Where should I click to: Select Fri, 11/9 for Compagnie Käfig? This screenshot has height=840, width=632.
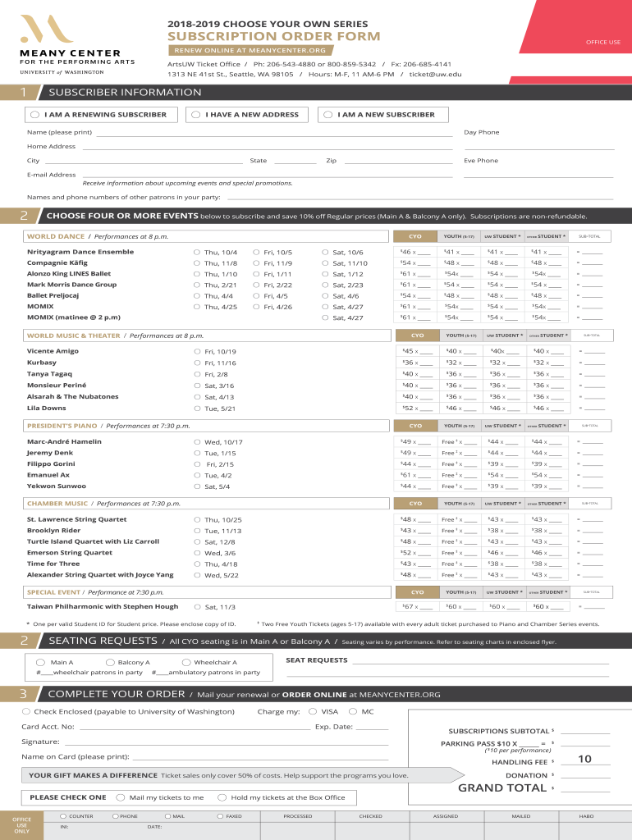point(256,263)
